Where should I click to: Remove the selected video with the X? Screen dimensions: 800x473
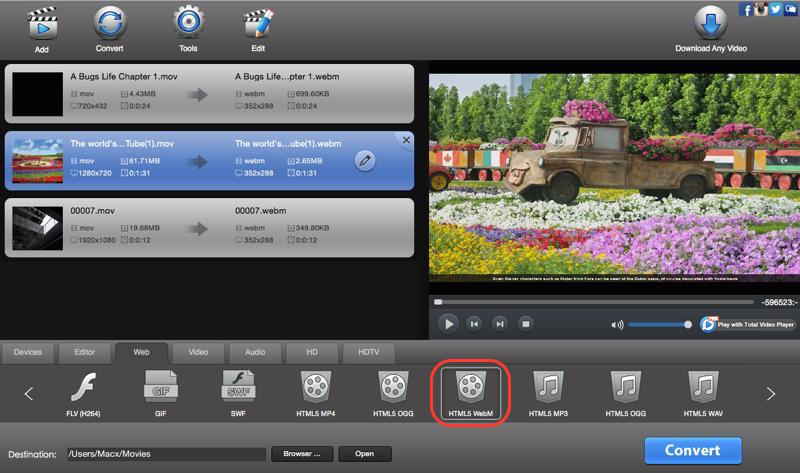pyautogui.click(x=406, y=140)
